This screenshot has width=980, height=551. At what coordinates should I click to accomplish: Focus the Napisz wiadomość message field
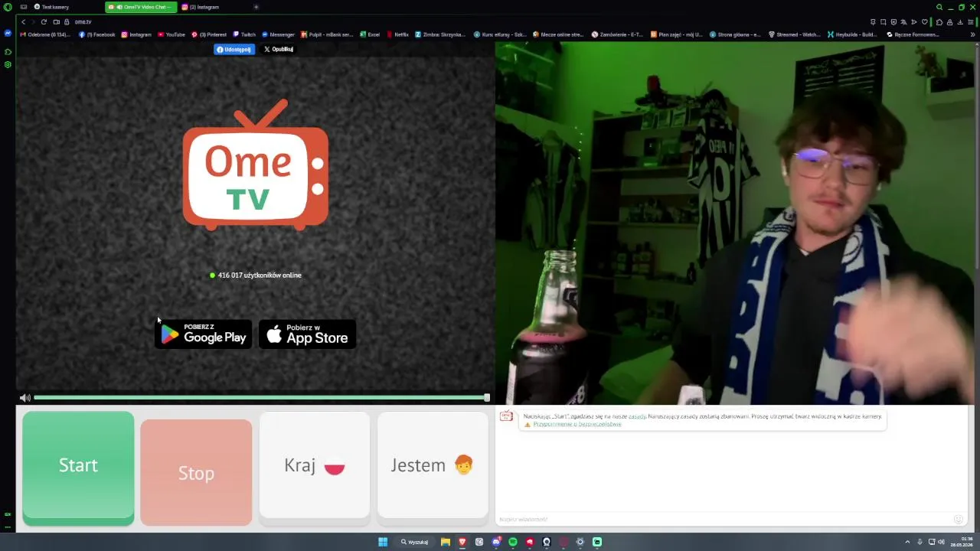click(724, 519)
